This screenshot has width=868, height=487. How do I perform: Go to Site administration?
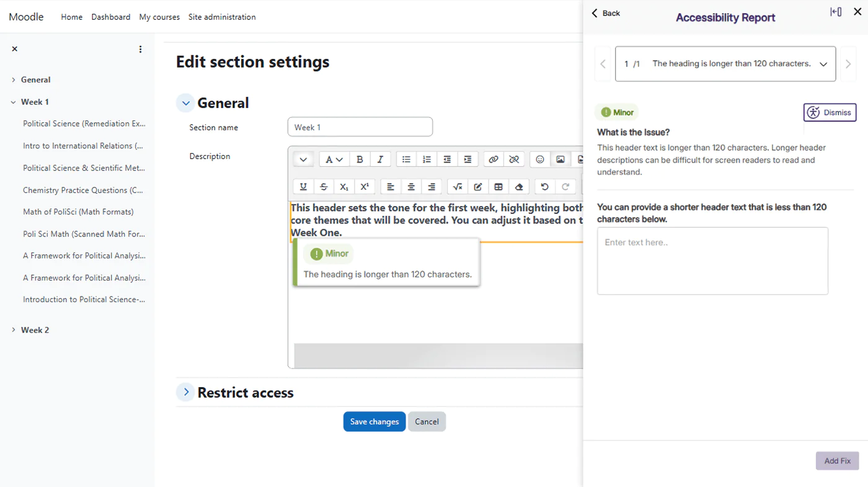point(222,17)
